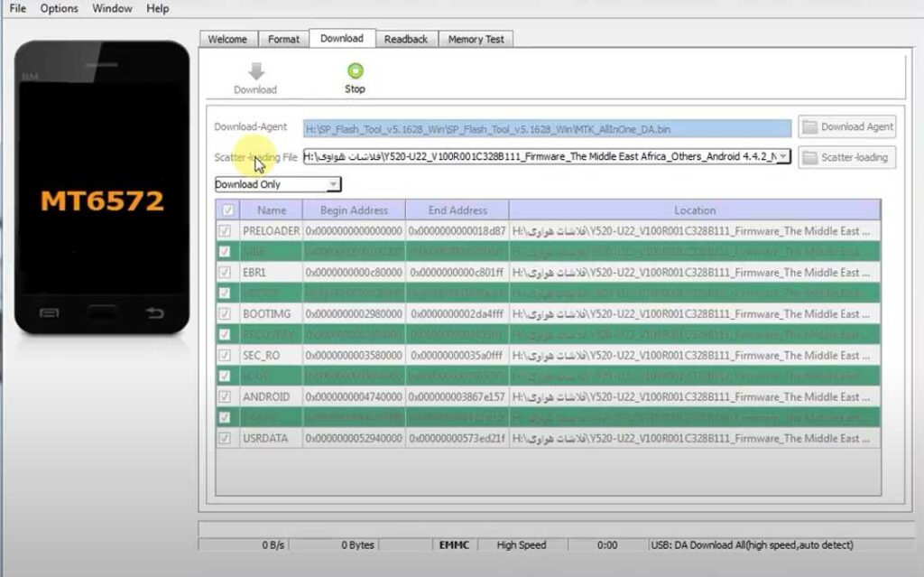This screenshot has height=577, width=924.
Task: Click the green Stop icon
Action: click(355, 70)
